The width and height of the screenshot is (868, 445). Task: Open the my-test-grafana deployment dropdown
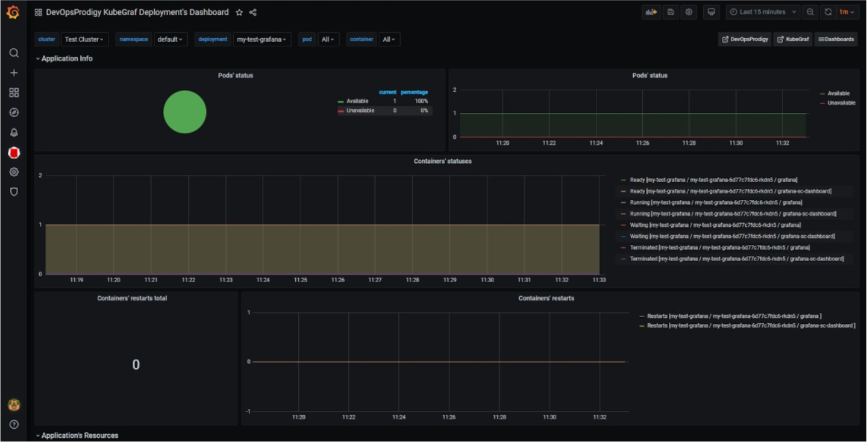(x=262, y=39)
